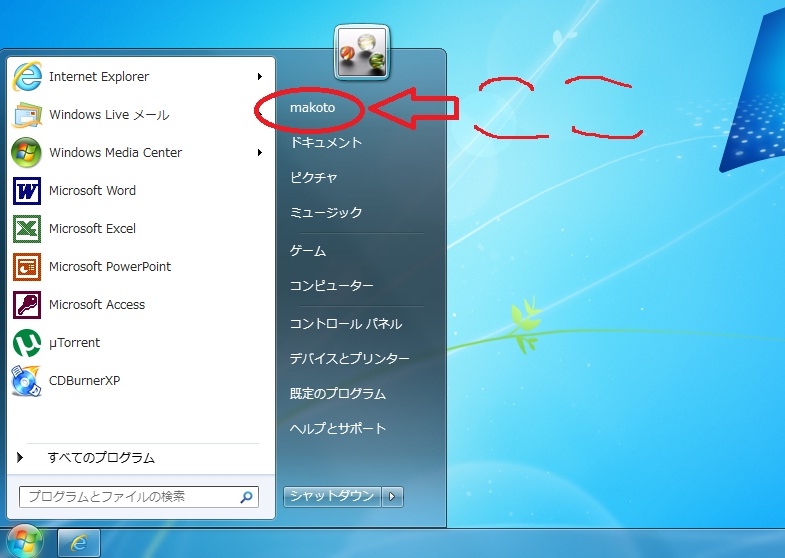Open Microsoft Access icon
This screenshot has height=558, width=785.
tap(27, 305)
